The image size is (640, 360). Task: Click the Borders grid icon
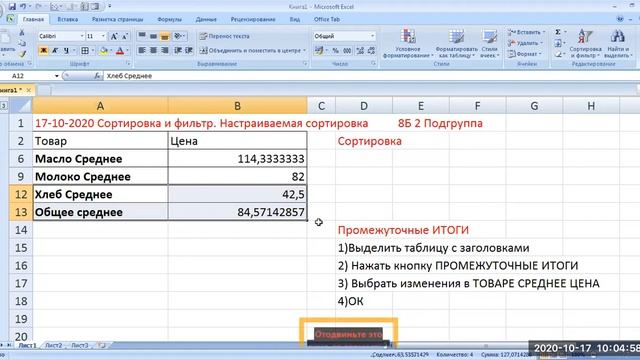click(84, 51)
